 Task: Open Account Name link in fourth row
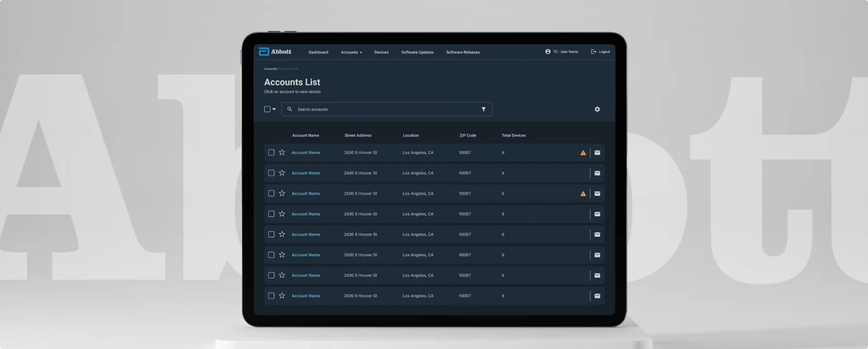(306, 214)
